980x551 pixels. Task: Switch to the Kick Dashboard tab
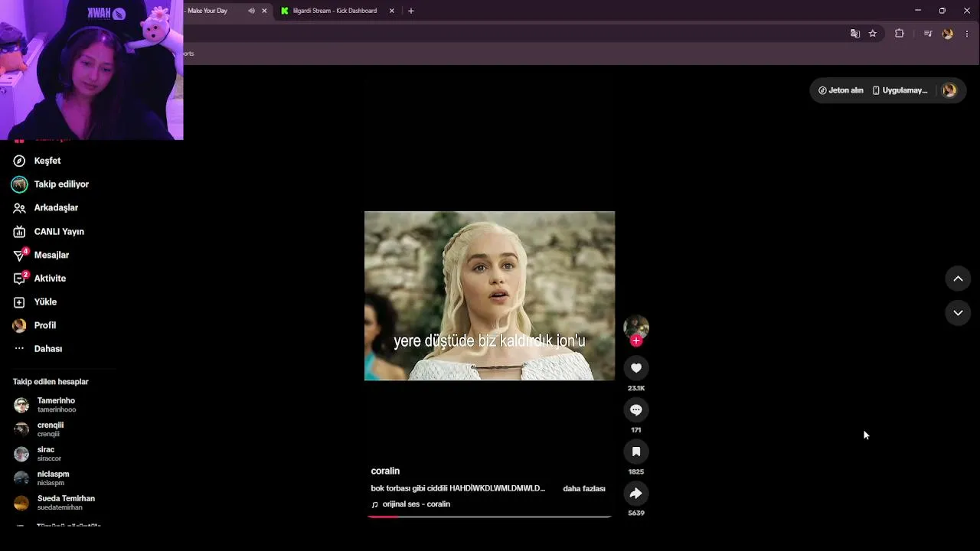click(335, 11)
